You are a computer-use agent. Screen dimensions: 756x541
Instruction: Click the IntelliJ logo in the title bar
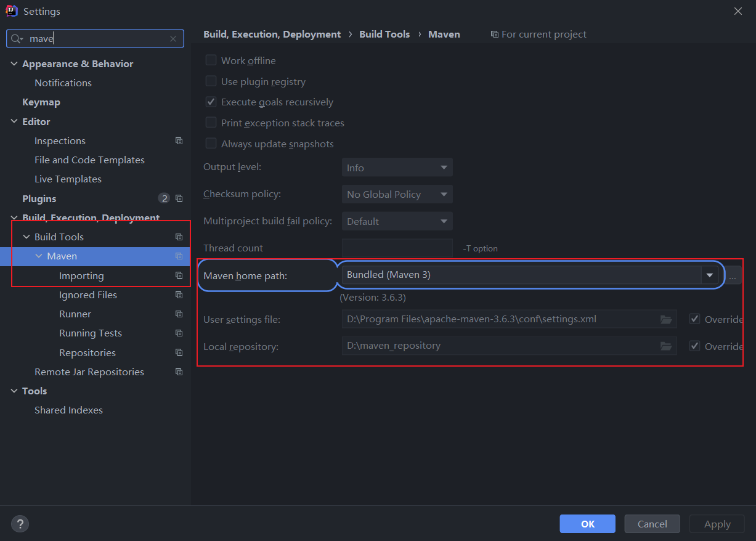click(11, 11)
